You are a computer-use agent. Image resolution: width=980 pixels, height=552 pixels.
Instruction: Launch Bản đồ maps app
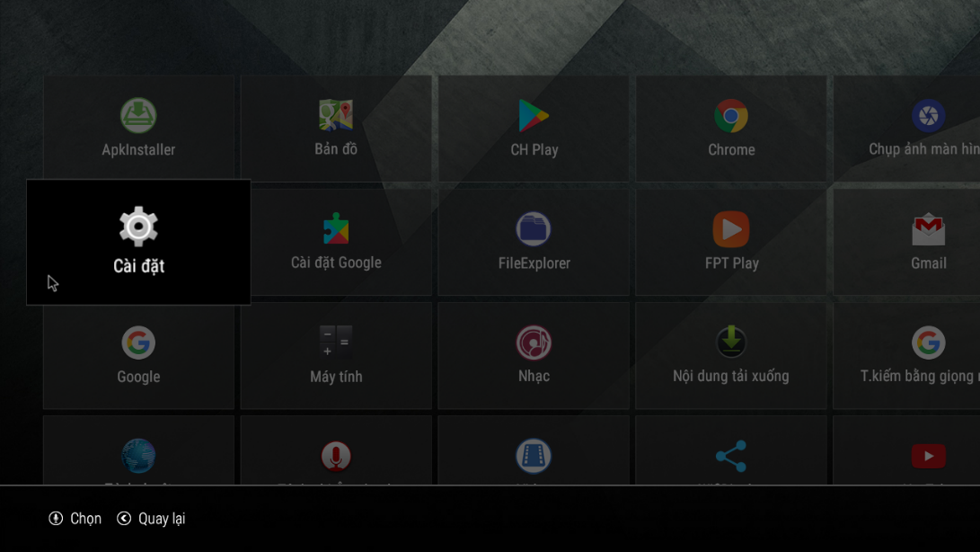336,129
